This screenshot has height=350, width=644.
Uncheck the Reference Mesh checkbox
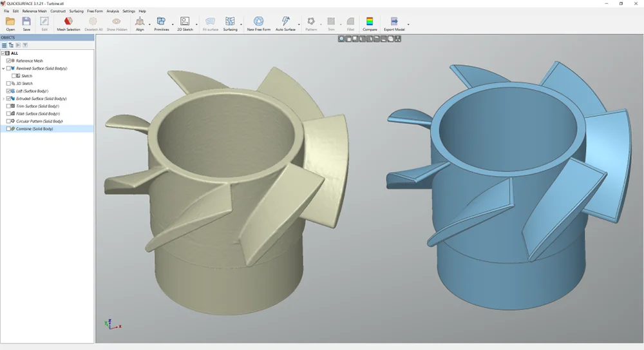[x=9, y=61]
